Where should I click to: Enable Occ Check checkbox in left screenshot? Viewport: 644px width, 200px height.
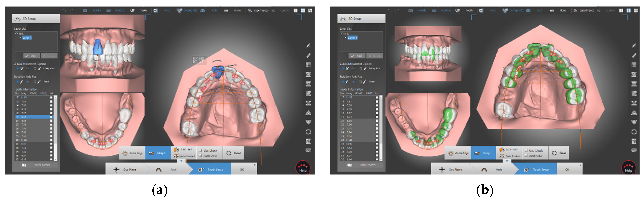(x=200, y=150)
